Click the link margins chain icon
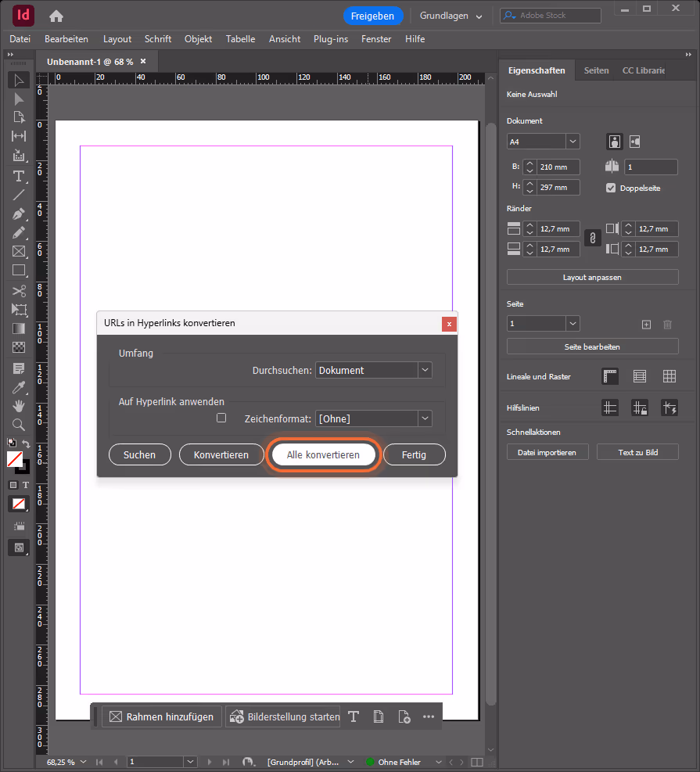 click(593, 239)
